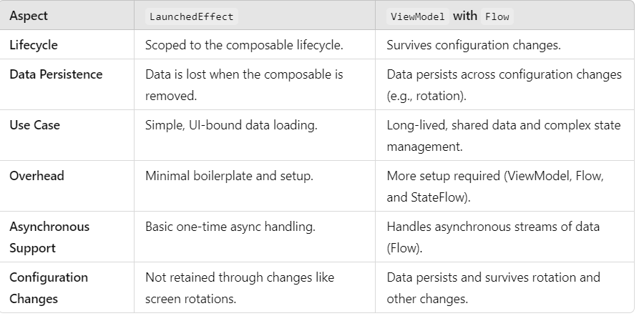
Task: Click 'Handles asynchronous streams of data' cell
Action: pos(493,227)
